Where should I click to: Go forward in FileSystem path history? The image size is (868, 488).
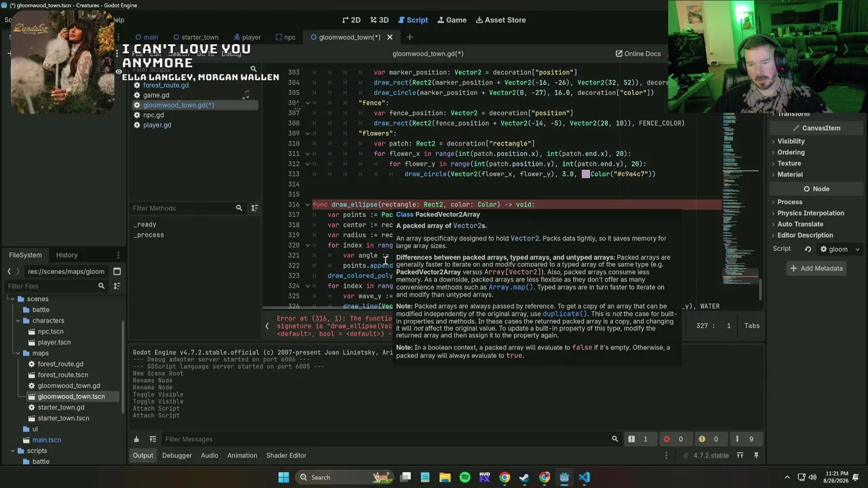pos(19,272)
